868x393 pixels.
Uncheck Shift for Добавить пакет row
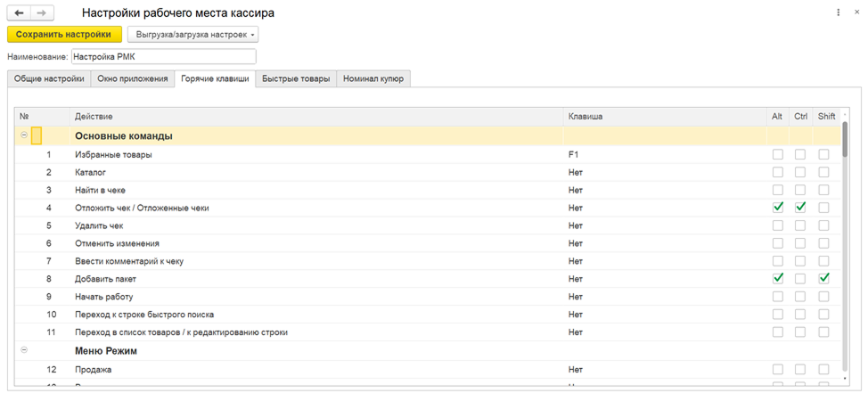pyautogui.click(x=824, y=278)
